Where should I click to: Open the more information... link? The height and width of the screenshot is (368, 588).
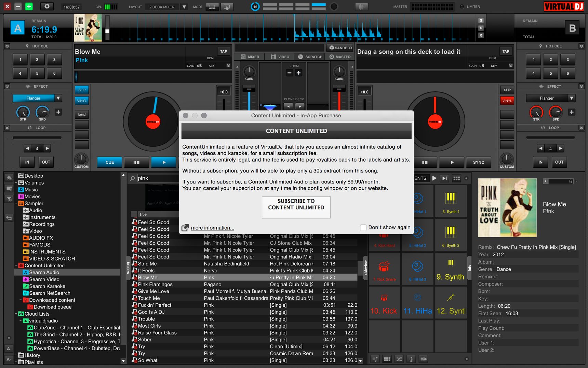click(x=213, y=228)
